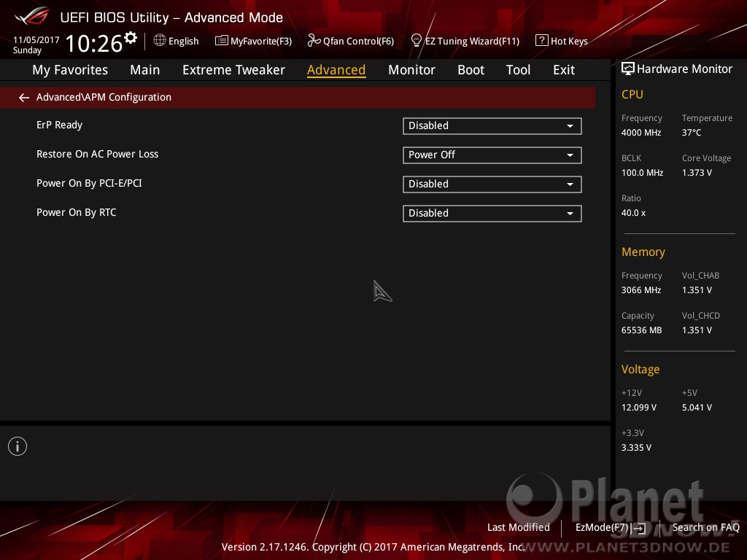Click CPU temperature value 37°C
Image resolution: width=747 pixels, height=560 pixels.
coord(692,133)
